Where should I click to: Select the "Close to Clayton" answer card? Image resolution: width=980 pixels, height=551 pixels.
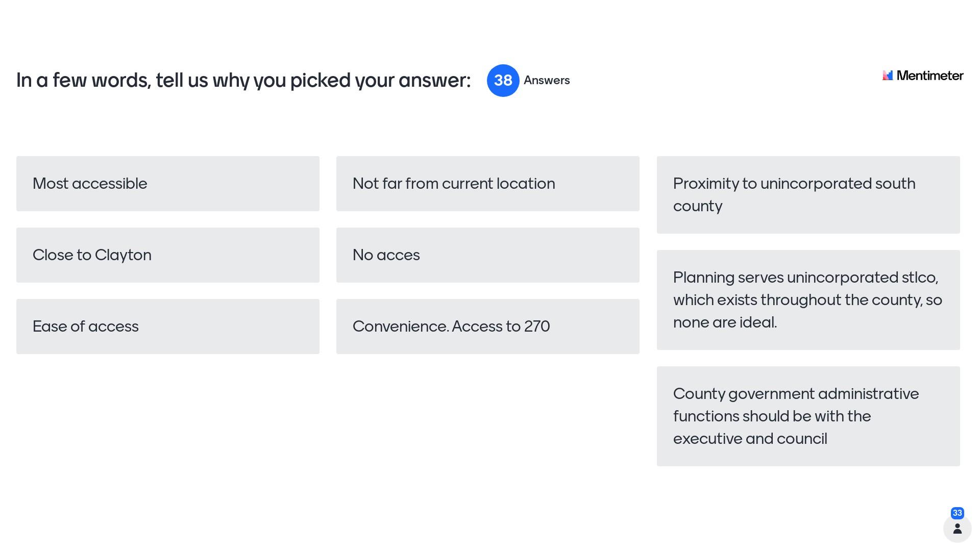click(168, 255)
